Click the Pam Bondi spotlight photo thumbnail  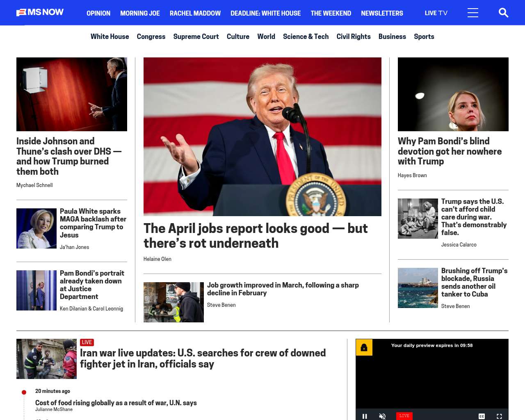(x=453, y=94)
